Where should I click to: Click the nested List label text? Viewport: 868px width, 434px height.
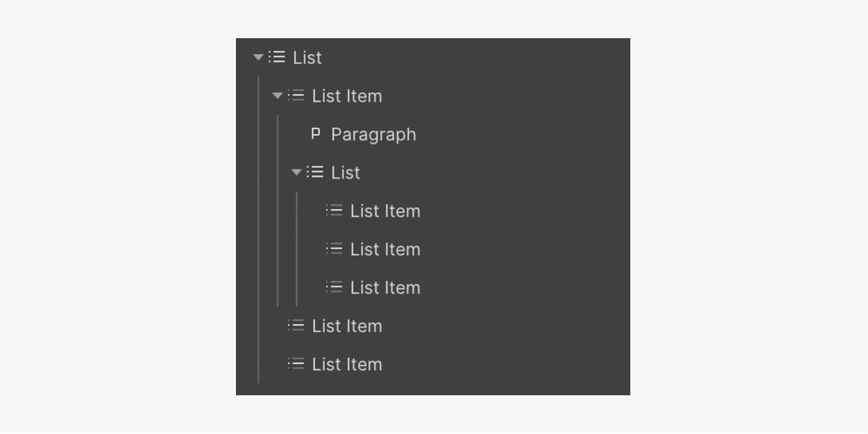347,172
